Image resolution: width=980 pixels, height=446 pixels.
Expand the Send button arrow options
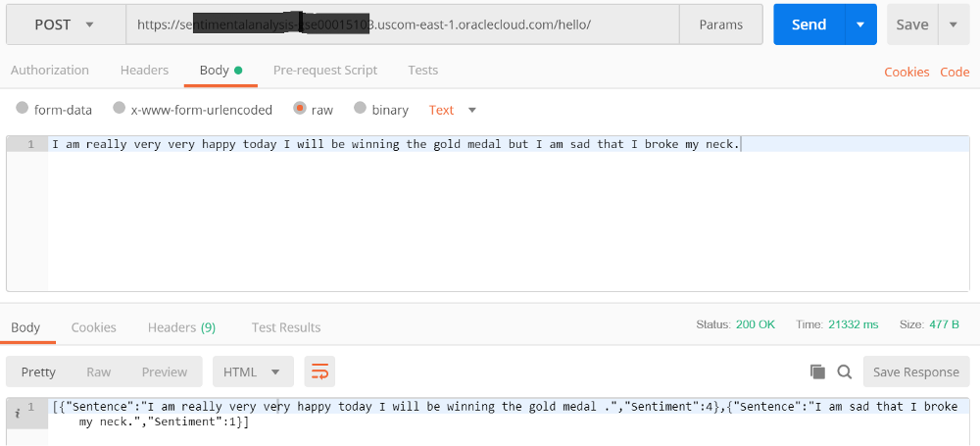pyautogui.click(x=860, y=25)
